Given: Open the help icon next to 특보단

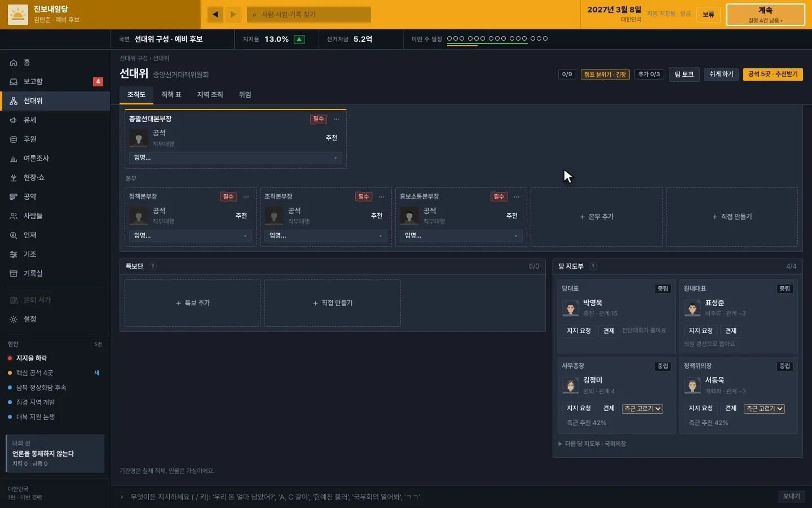Looking at the screenshot, I should 153,266.
